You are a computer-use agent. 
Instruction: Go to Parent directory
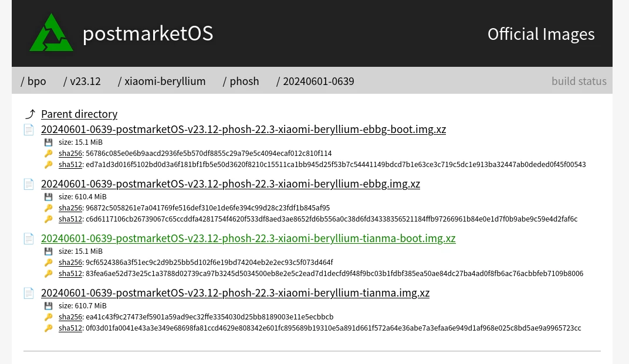[x=79, y=114]
